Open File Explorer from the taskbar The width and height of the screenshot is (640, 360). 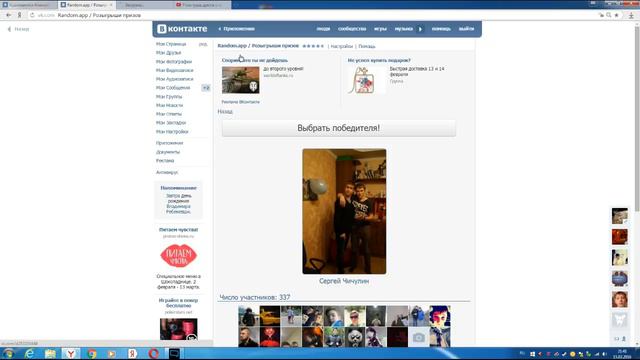click(x=50, y=353)
